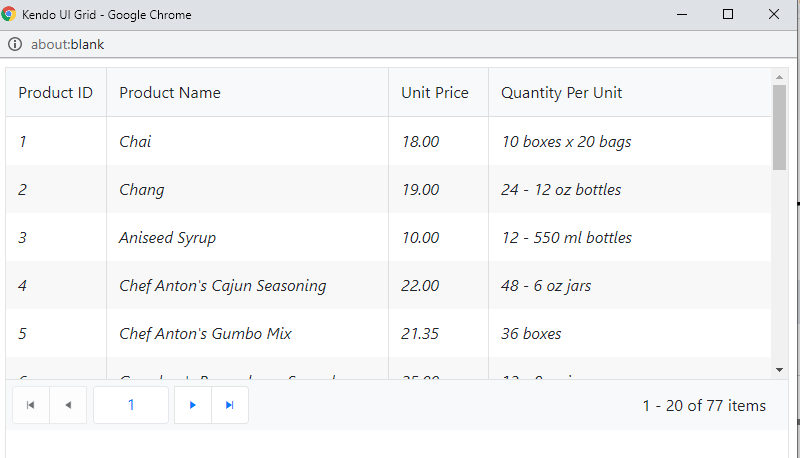Click the Chrome logo icon in title bar
This screenshot has width=800, height=458.
click(x=8, y=14)
